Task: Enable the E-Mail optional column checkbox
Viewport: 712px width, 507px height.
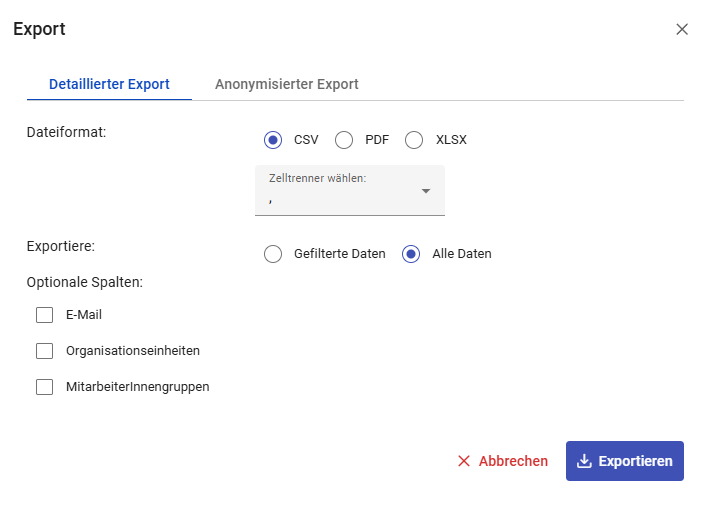Action: pyautogui.click(x=44, y=315)
